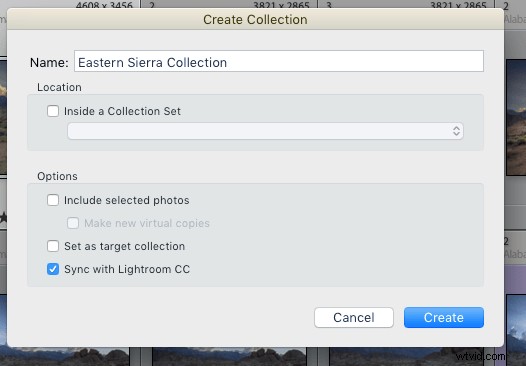
Task: Click the Name: field label
Action: pyautogui.click(x=49, y=62)
